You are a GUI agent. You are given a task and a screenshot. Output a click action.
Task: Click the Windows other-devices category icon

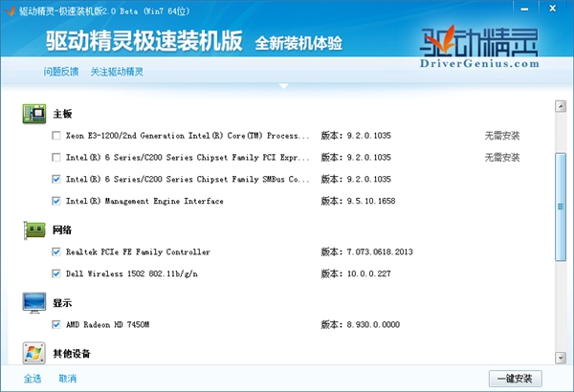(x=34, y=353)
